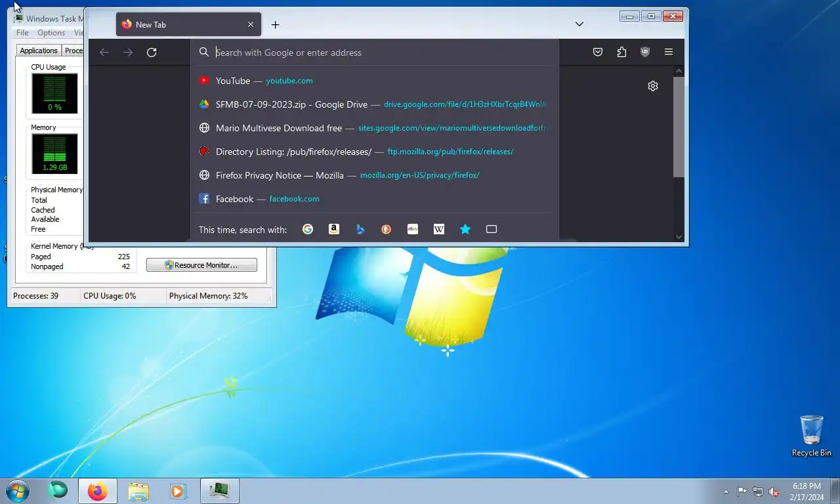Open the Windows Start menu
840x504 pixels.
point(18,491)
